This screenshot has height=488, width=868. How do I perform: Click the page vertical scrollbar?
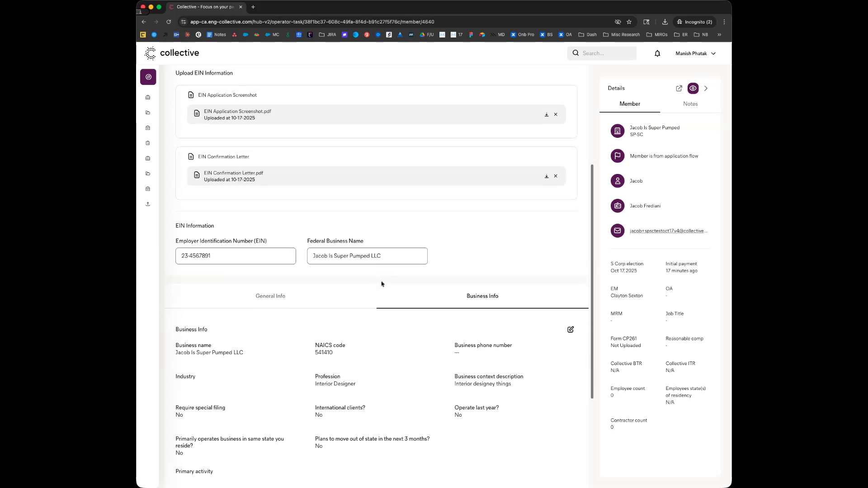(592, 280)
